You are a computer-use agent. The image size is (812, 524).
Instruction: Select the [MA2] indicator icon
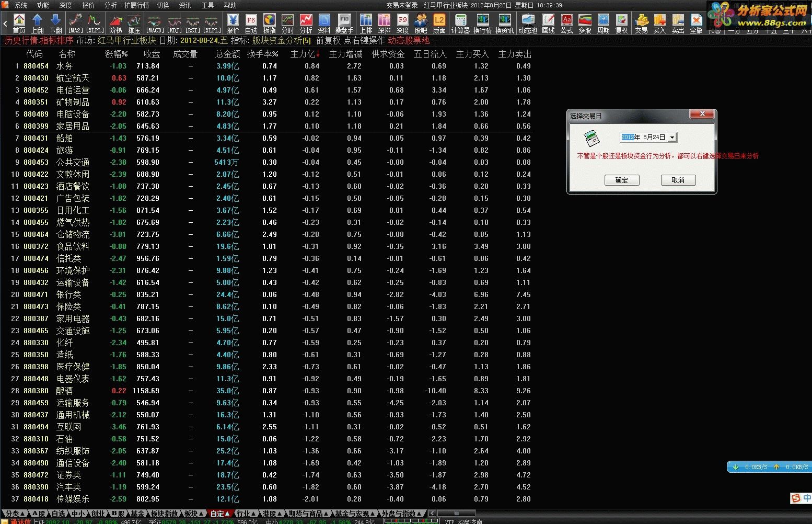(x=76, y=24)
